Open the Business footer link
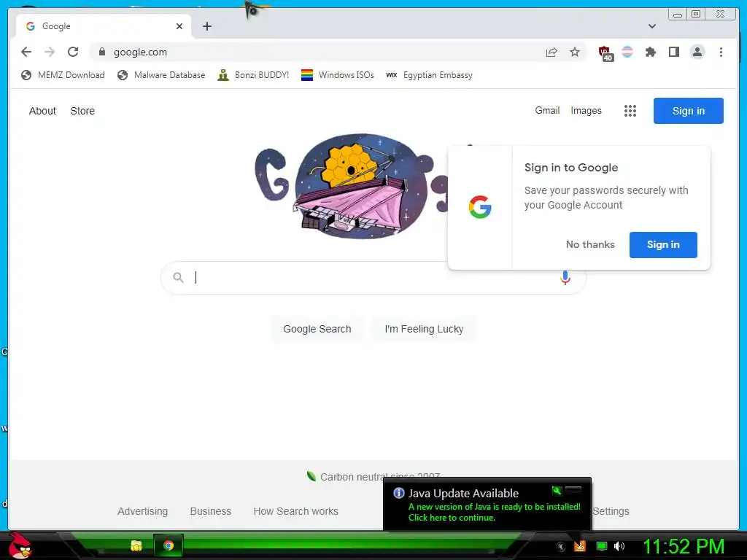This screenshot has height=560, width=747. tap(211, 511)
